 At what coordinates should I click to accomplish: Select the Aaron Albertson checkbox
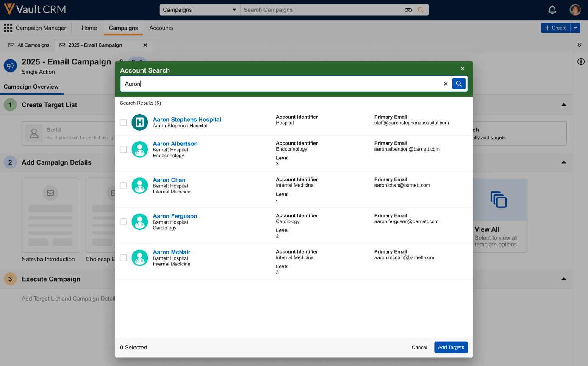[x=123, y=149]
